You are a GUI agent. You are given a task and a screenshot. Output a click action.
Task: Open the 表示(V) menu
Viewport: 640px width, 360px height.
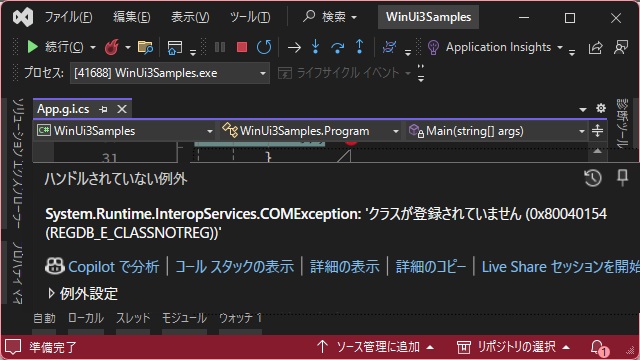(x=190, y=17)
